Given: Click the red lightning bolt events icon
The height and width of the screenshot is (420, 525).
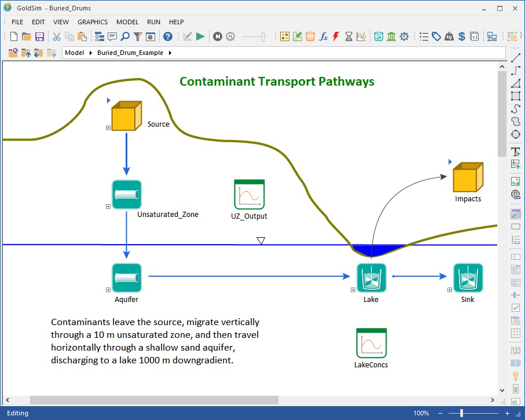Looking at the screenshot, I should [336, 36].
